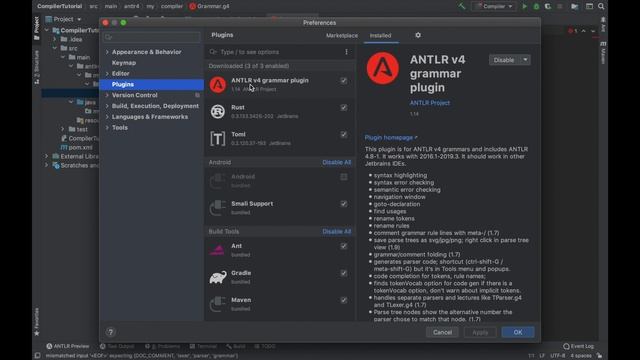Expand External Libraries in project tree
The height and width of the screenshot is (360, 640).
[47, 156]
